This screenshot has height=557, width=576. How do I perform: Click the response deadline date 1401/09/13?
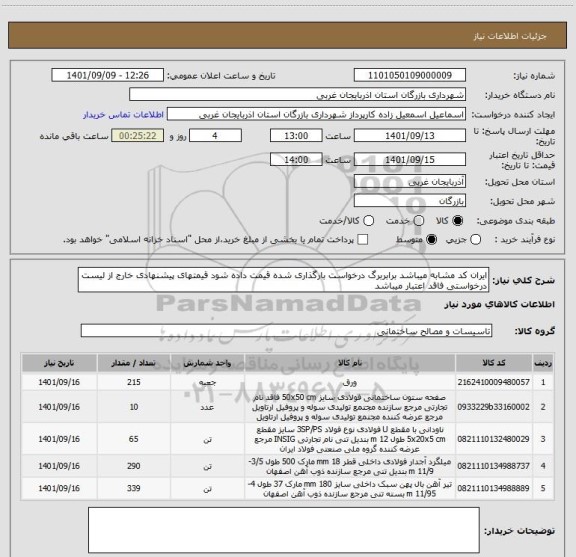coord(410,136)
